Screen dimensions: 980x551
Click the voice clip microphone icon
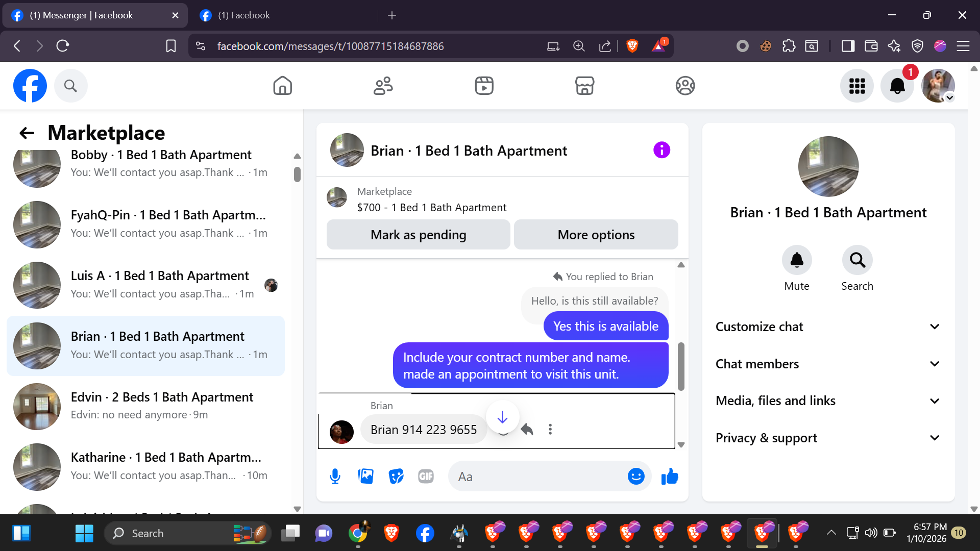pos(335,477)
